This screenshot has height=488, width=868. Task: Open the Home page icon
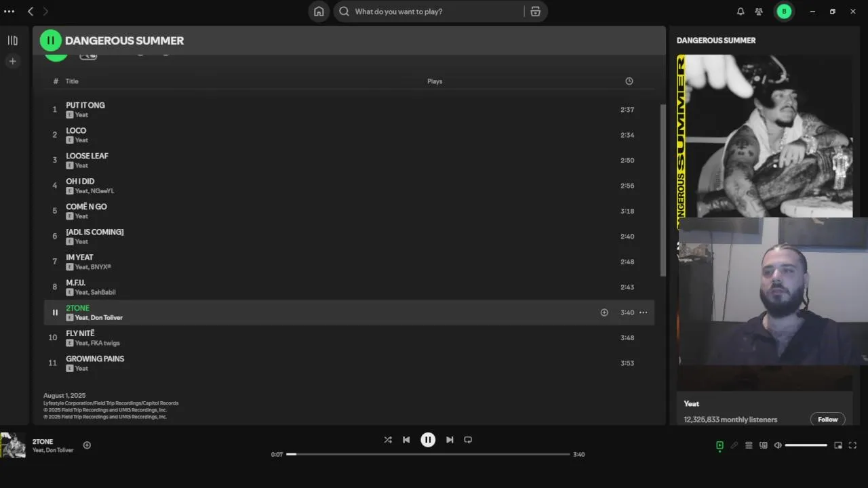319,12
